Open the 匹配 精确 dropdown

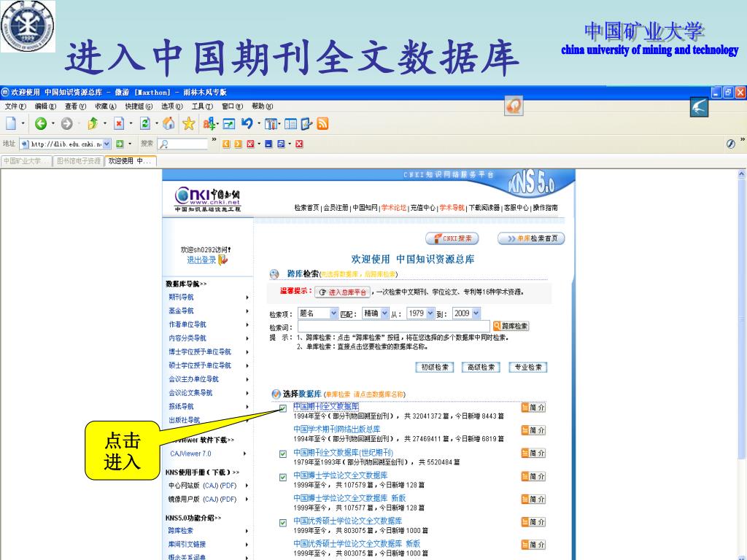[x=384, y=314]
